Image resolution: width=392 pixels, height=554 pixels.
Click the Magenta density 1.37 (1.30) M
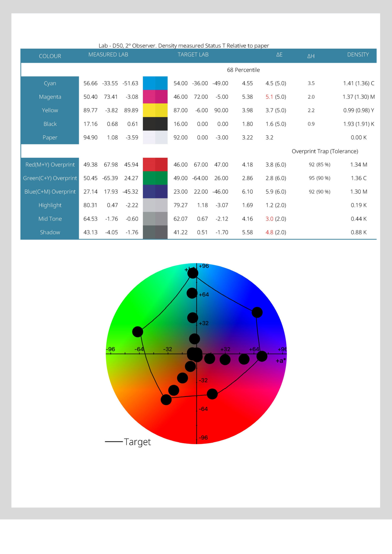(359, 97)
